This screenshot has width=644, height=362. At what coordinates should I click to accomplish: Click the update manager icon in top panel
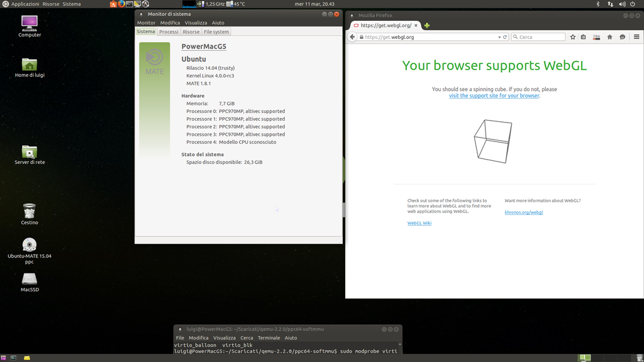[145, 4]
